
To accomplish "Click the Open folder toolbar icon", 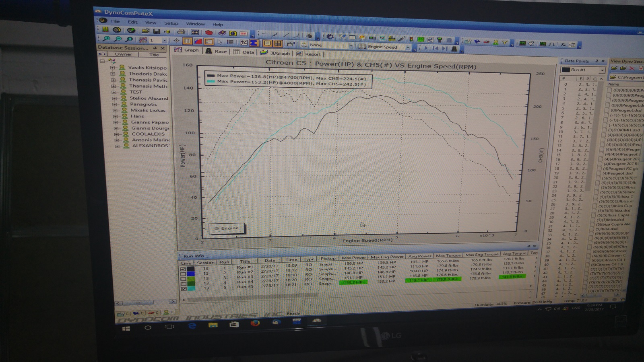I will 145,31.
